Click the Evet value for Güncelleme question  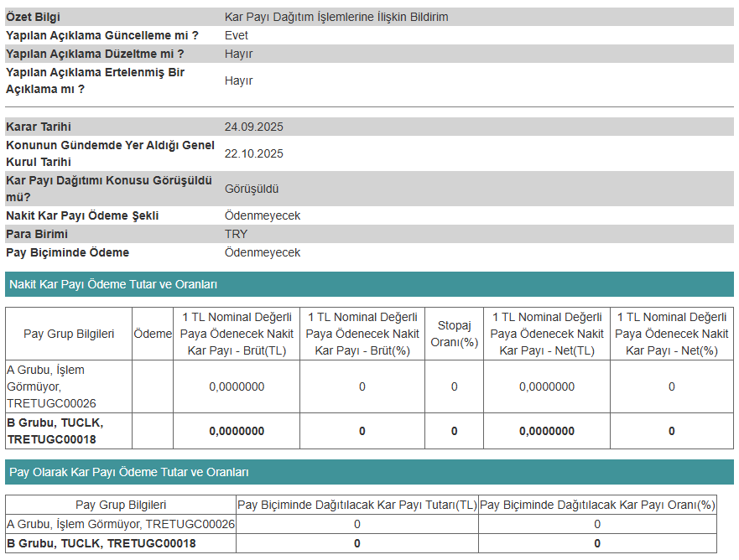pyautogui.click(x=237, y=35)
